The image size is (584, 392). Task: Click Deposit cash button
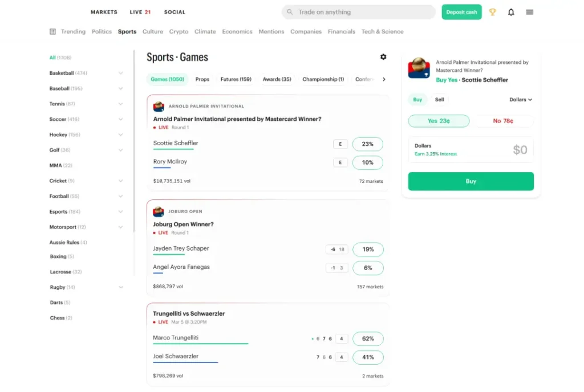point(461,12)
